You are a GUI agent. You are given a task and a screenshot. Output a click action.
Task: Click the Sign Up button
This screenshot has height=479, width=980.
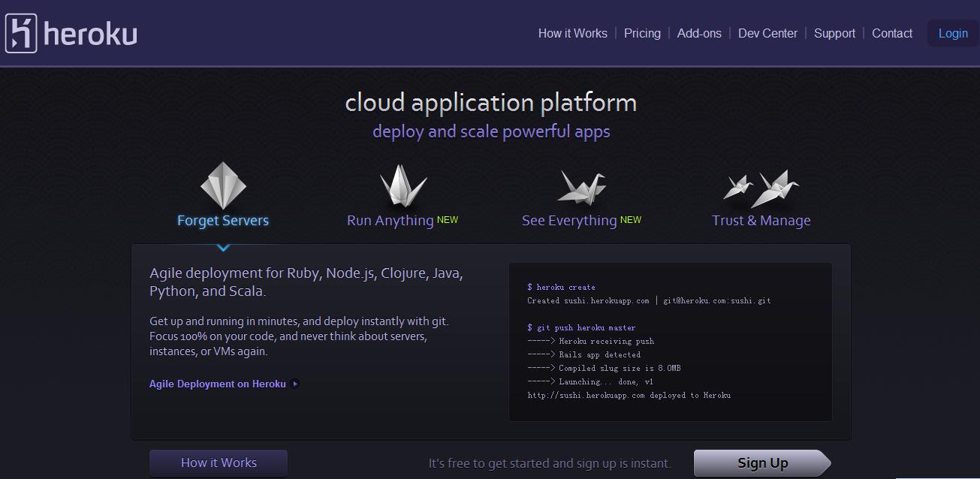[x=762, y=463]
